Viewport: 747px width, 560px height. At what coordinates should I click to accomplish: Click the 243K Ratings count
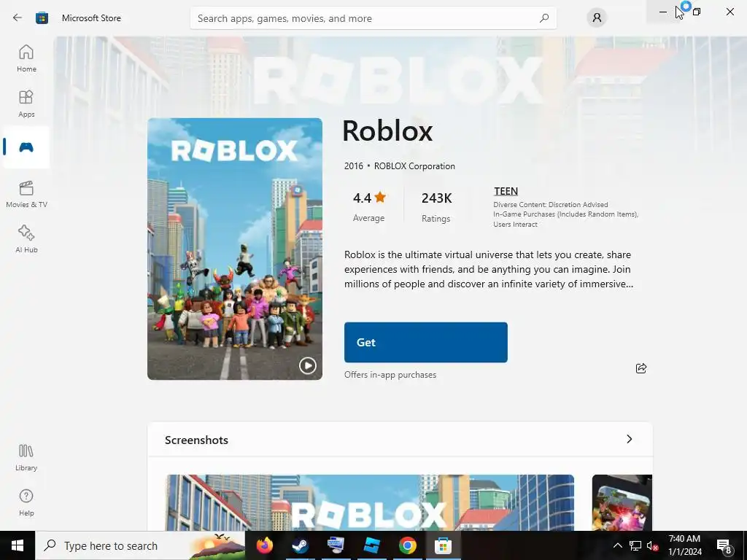[x=436, y=207]
